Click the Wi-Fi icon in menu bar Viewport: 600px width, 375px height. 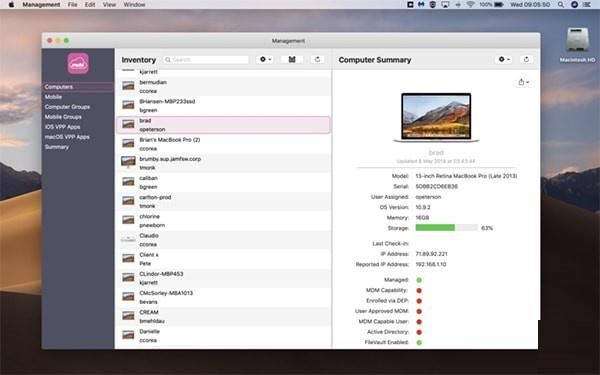coord(471,5)
